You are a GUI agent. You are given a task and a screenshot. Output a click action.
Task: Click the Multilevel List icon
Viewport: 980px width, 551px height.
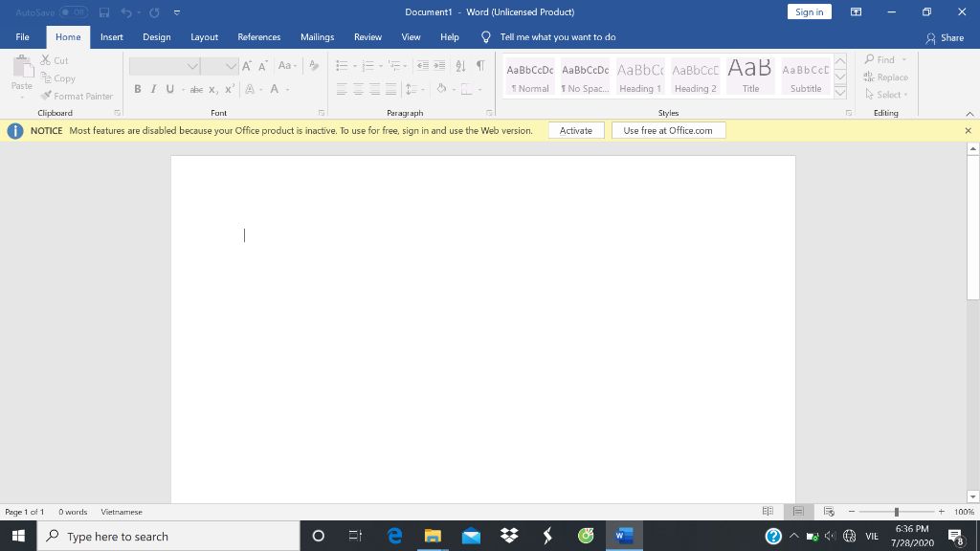pyautogui.click(x=393, y=66)
